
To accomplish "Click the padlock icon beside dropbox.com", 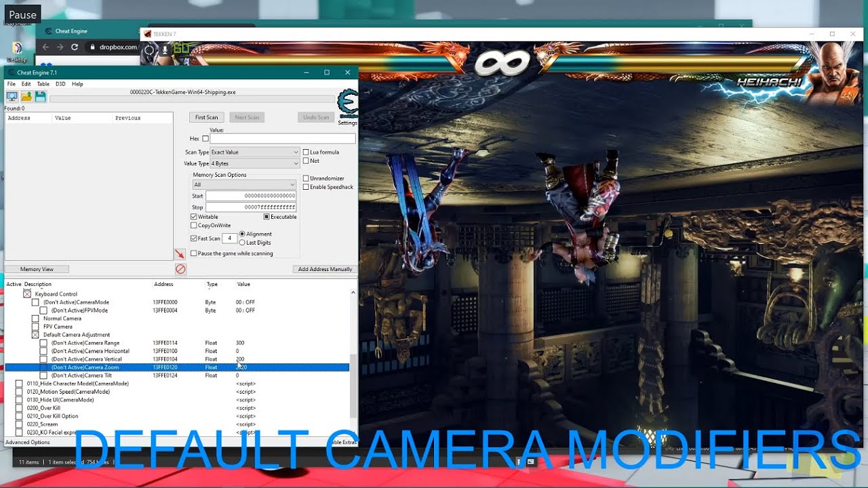I will (x=93, y=47).
